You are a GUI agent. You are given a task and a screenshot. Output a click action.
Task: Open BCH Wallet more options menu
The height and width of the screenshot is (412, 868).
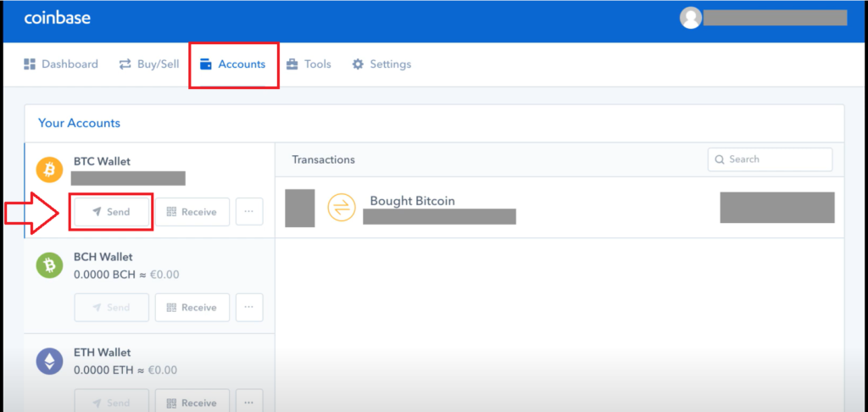click(249, 308)
